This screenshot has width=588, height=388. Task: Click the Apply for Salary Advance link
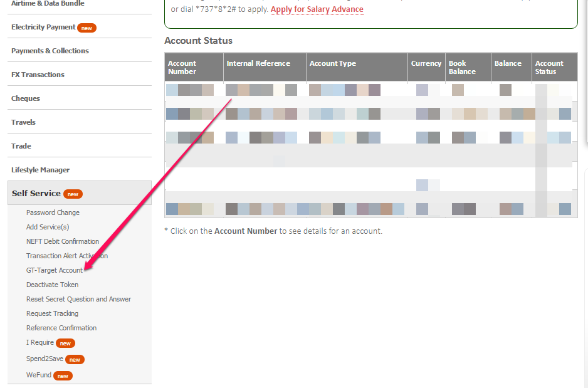(316, 9)
